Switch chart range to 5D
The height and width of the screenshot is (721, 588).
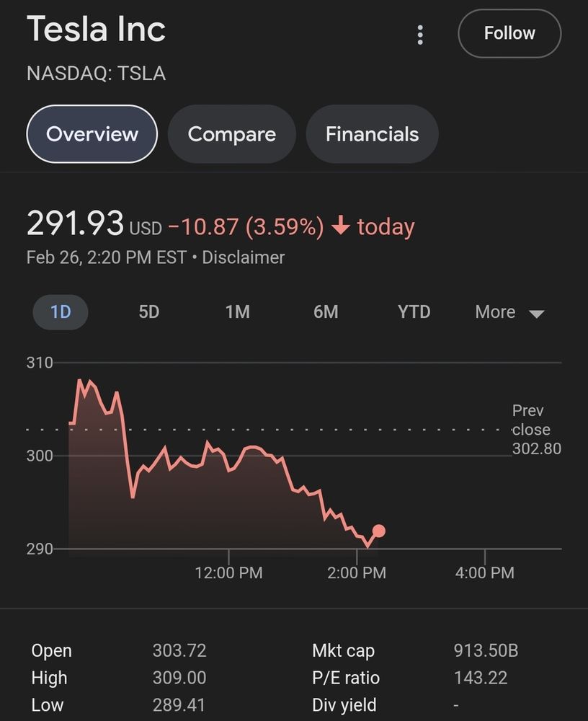click(x=148, y=312)
